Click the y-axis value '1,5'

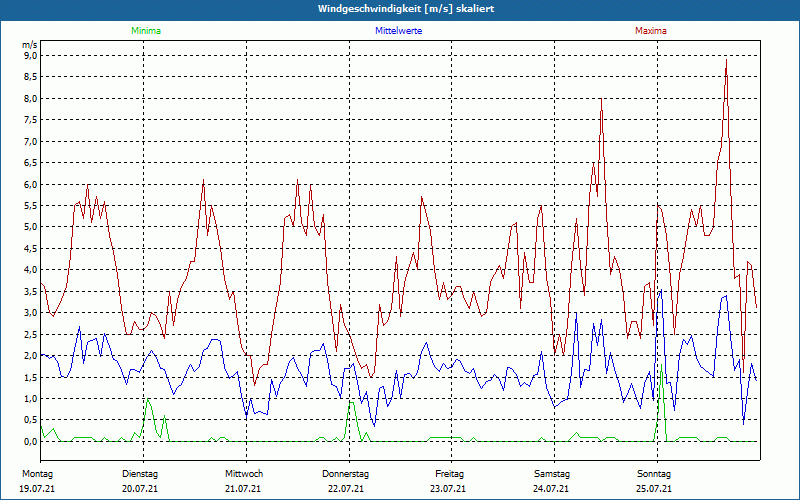click(x=31, y=377)
